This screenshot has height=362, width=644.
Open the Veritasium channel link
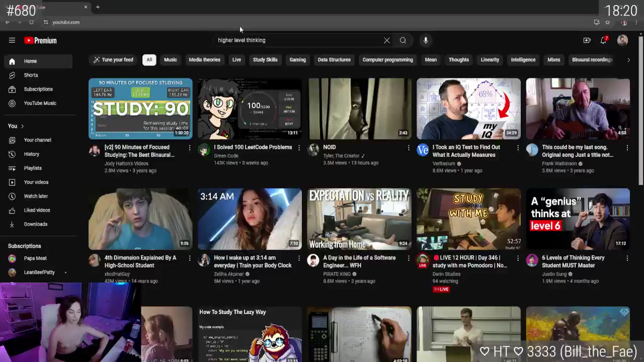[444, 164]
